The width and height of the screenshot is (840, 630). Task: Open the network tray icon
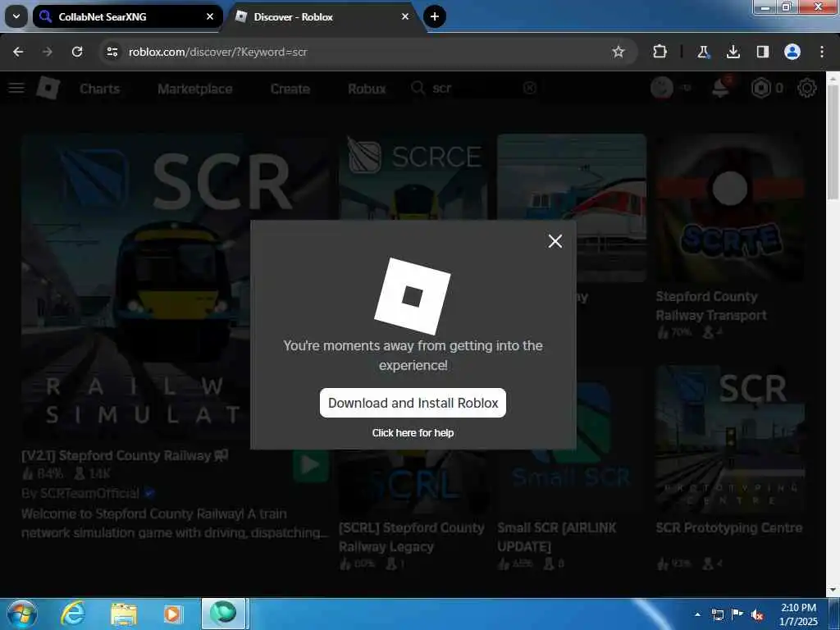[x=717, y=614]
